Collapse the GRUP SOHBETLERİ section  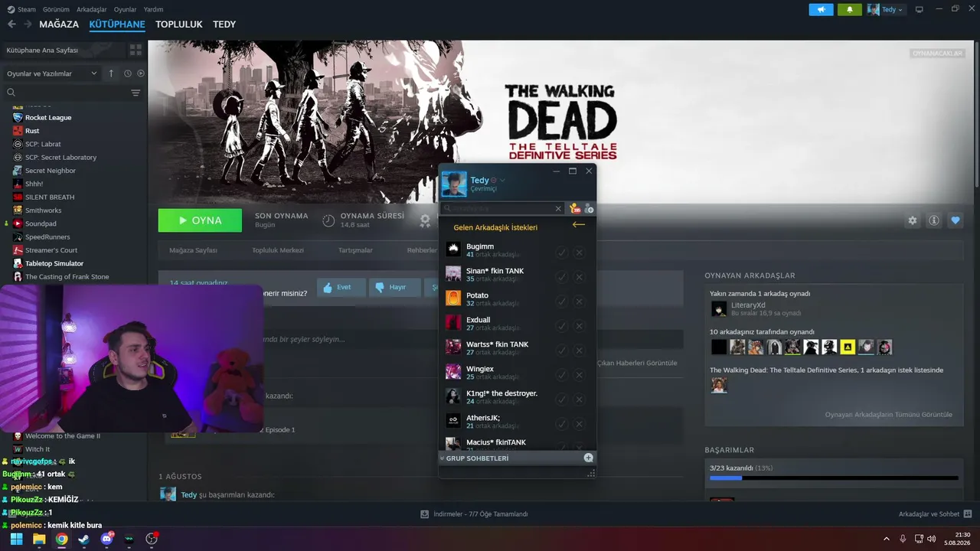(442, 458)
